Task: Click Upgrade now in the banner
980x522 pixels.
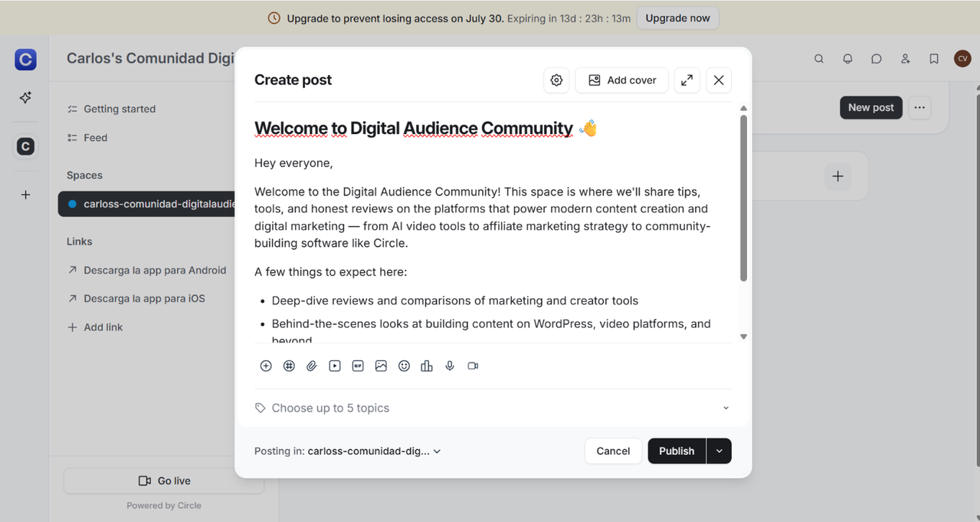Action: (x=678, y=18)
